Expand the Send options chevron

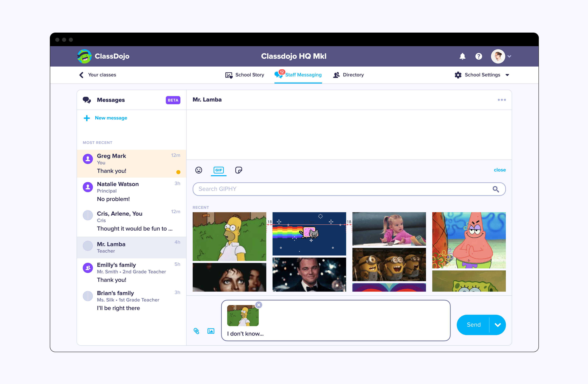pos(498,325)
